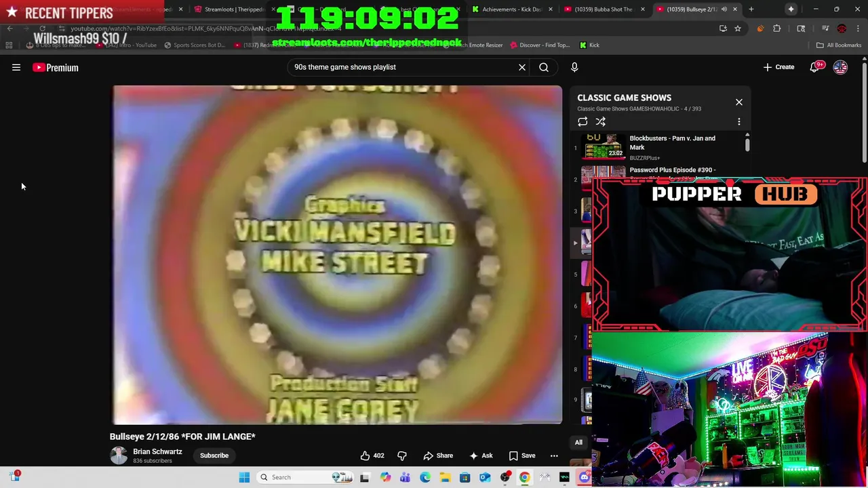Open Blockbusters - Pam v. Jan and Mark video
Screen dimensions: 868x488
(673, 142)
